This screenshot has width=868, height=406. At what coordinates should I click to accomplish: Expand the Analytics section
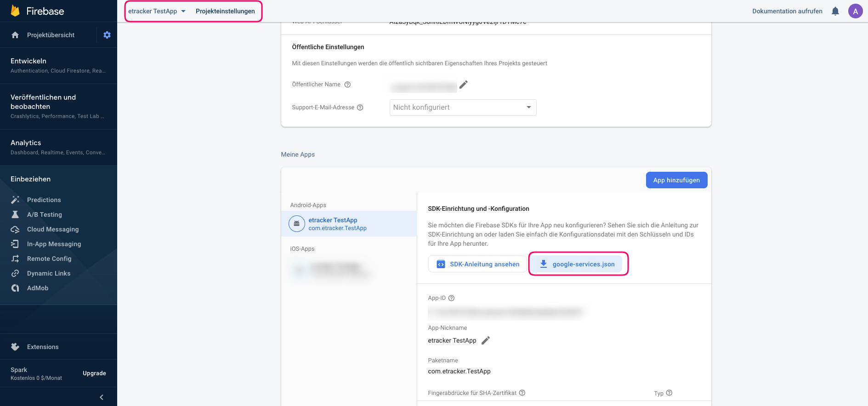click(58, 147)
